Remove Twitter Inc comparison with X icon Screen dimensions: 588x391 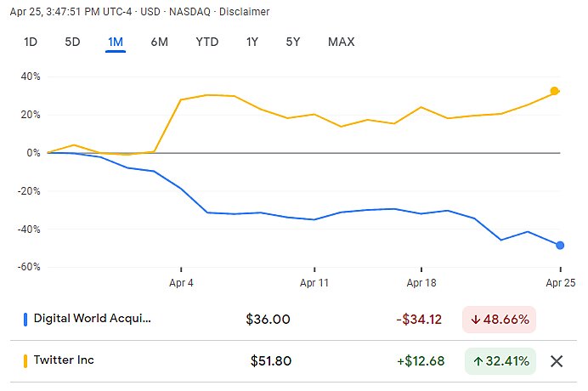point(557,361)
